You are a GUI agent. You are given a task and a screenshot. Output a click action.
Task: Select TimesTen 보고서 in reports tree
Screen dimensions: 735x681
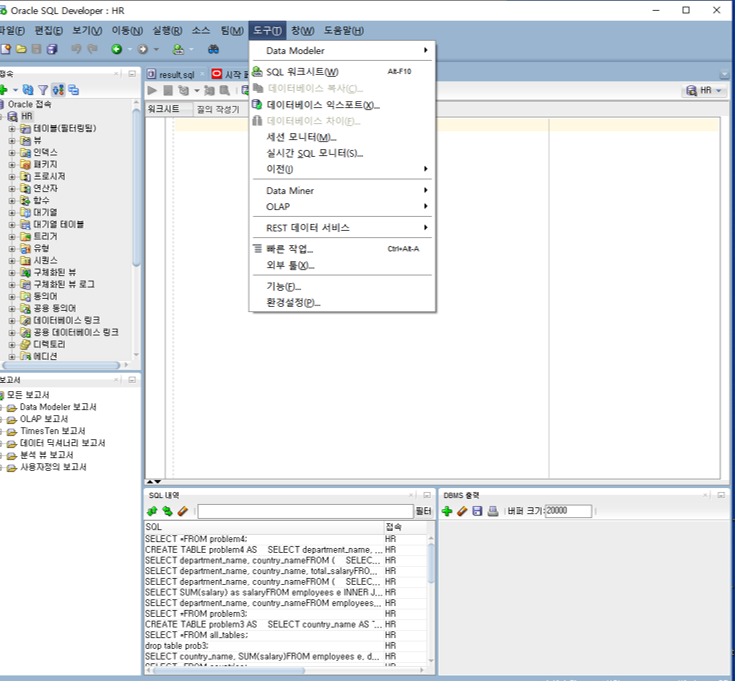(x=52, y=431)
